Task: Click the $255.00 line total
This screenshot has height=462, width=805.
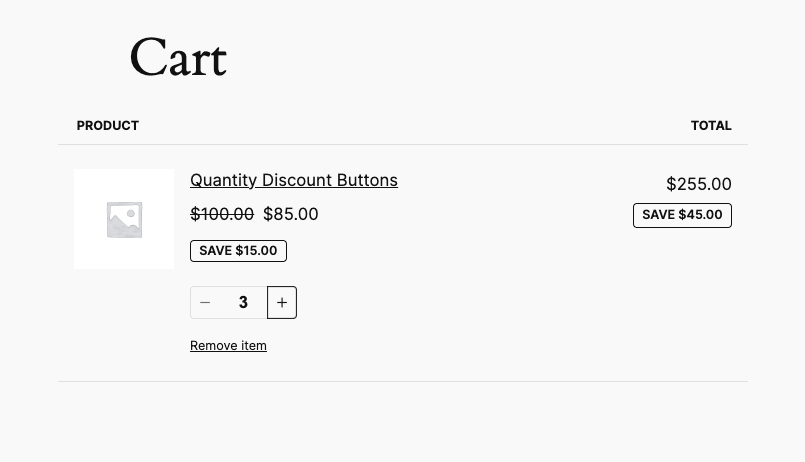Action: [699, 184]
